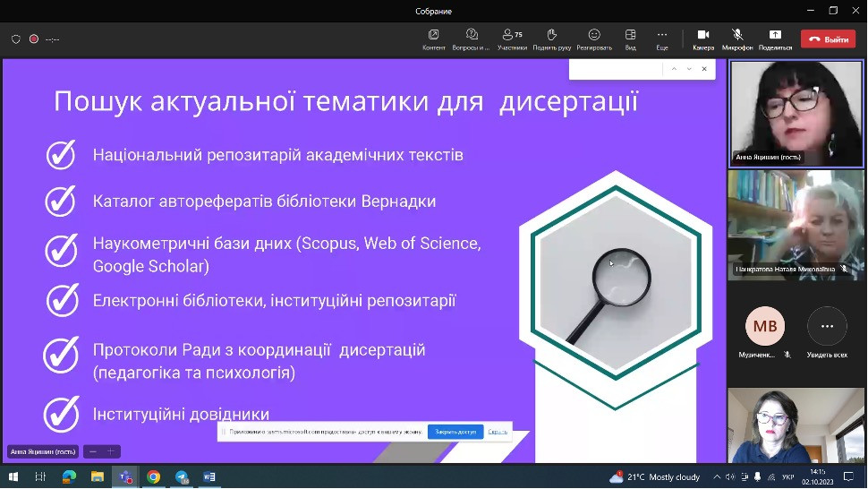Go to previous result with the up chevron
Viewport: 868px width, 489px height.
674,69
